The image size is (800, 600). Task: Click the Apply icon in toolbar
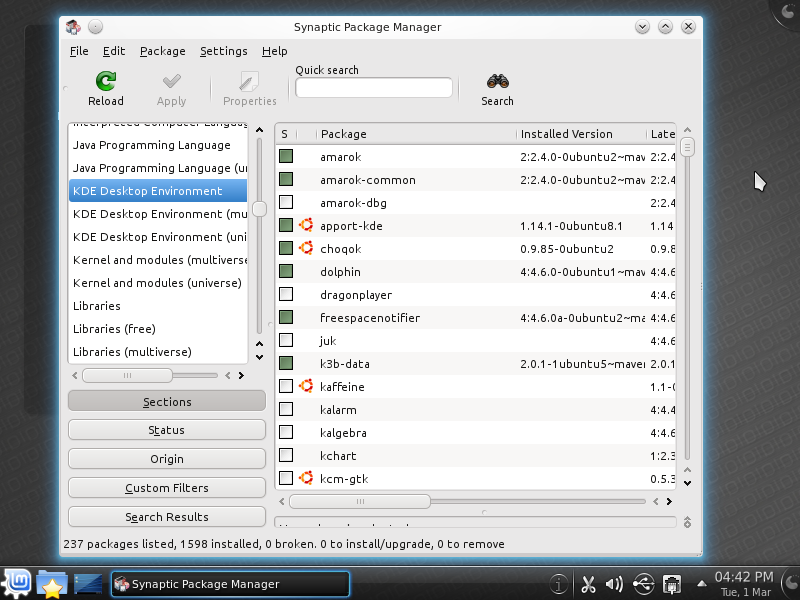point(171,83)
